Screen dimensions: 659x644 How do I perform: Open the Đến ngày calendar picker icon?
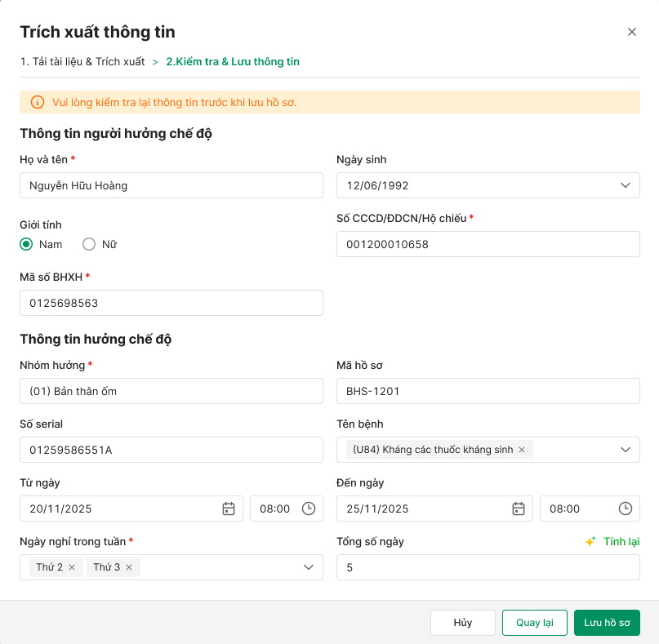(x=519, y=509)
